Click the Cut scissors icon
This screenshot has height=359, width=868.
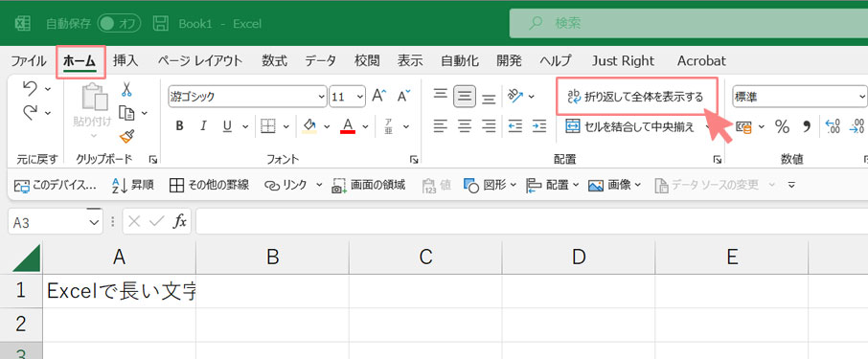(x=126, y=89)
